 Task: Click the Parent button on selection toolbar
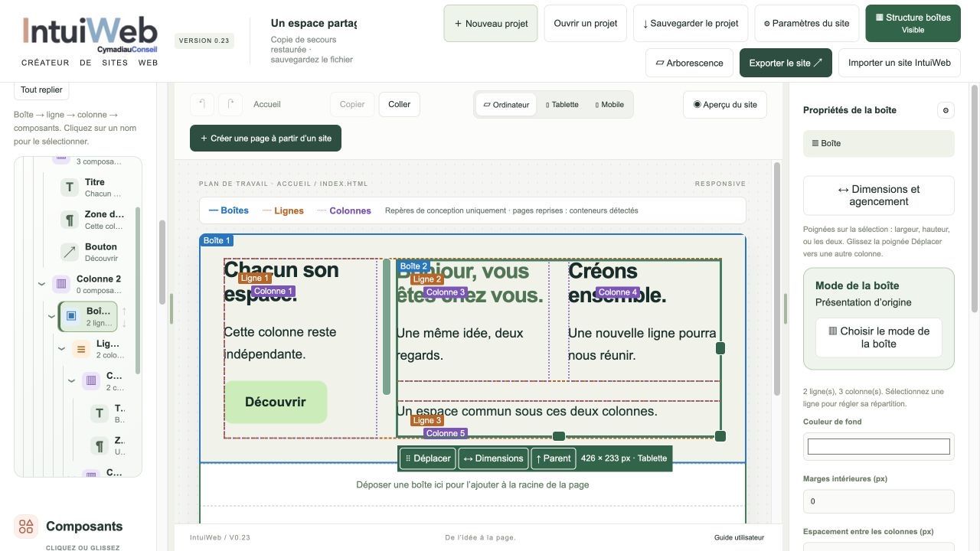pyautogui.click(x=553, y=458)
